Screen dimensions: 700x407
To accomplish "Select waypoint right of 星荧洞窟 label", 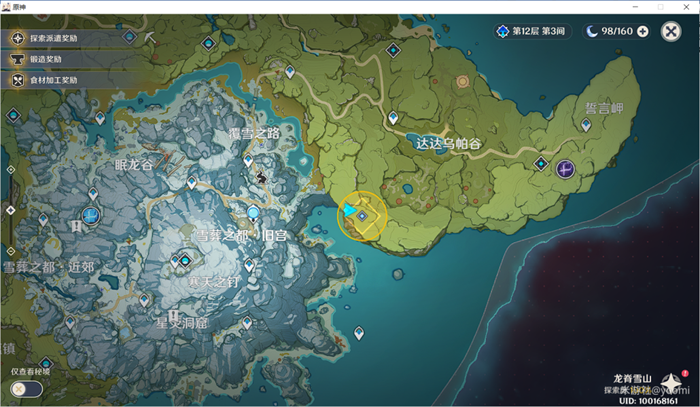I will tap(247, 322).
